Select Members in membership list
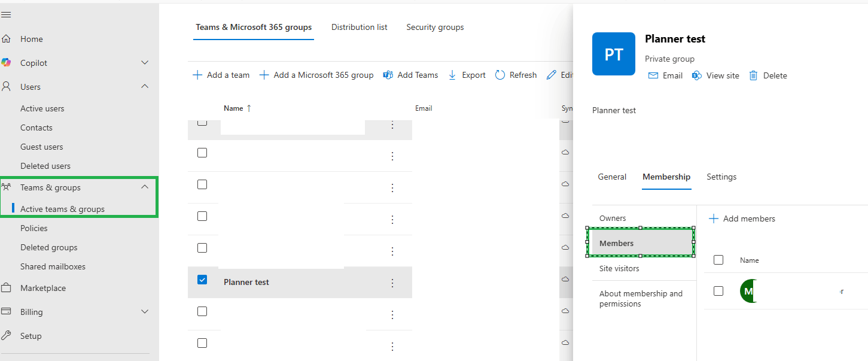Screen dimensions: 868x361 [x=641, y=243]
